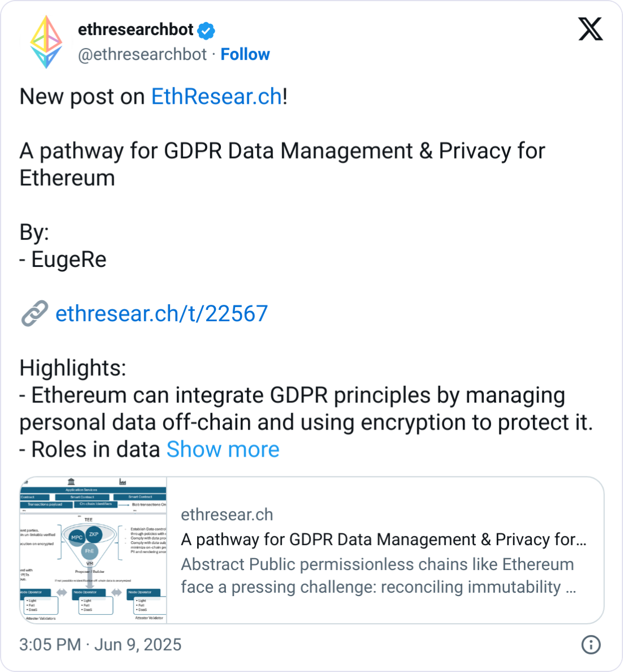Open the 3:05 PM Jun 9, 2025 timestamp

[100, 645]
